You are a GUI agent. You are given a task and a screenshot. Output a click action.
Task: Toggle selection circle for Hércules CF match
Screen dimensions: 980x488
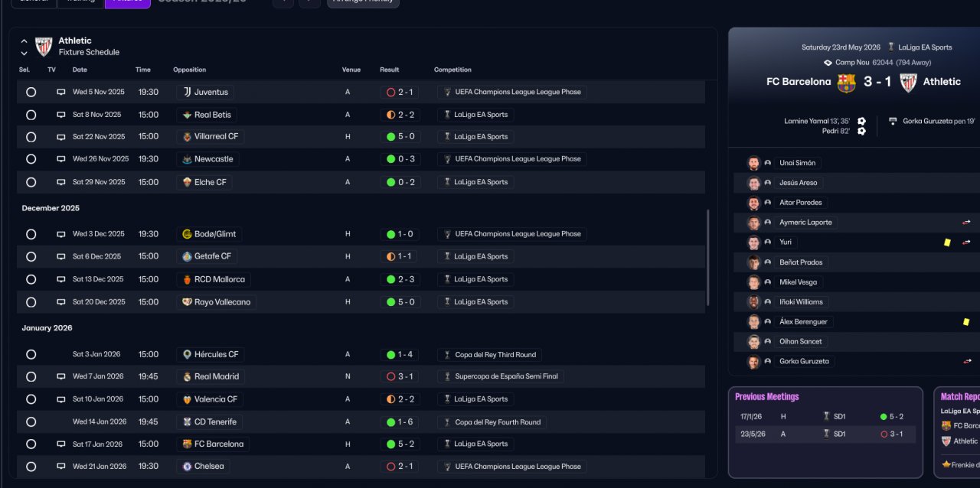pos(31,354)
